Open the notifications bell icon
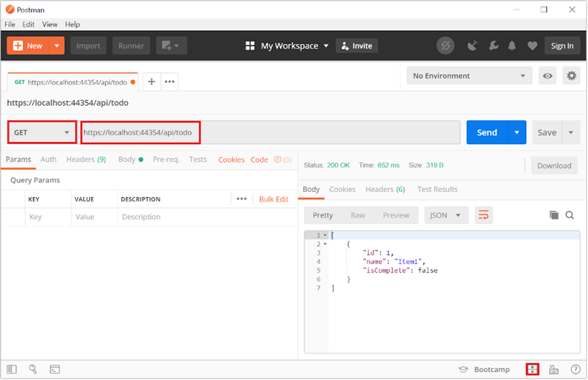 click(x=512, y=46)
